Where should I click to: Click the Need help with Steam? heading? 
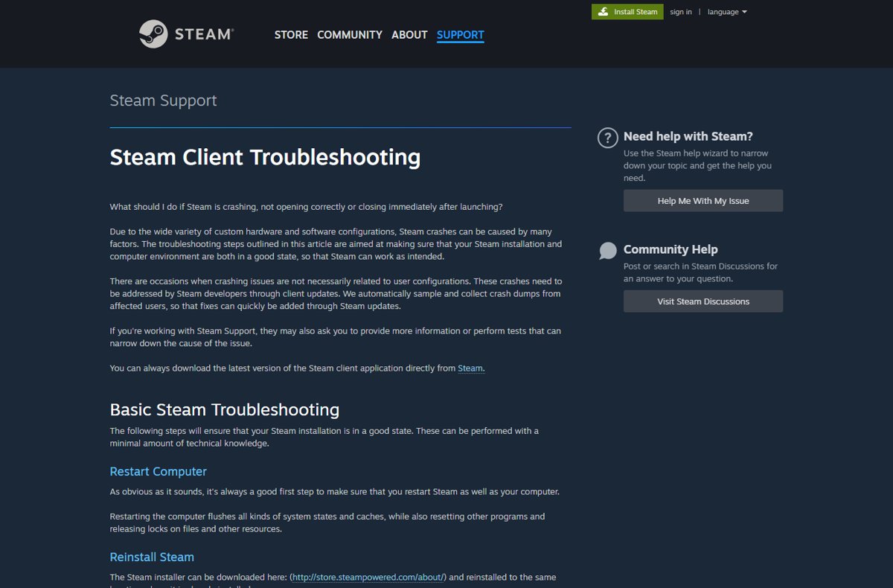(x=688, y=136)
